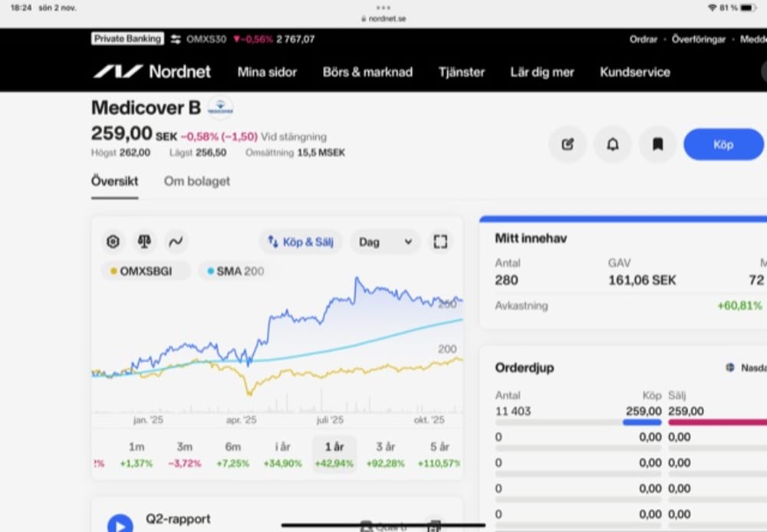
Task: Select the 5 år chart period
Action: coord(439,455)
